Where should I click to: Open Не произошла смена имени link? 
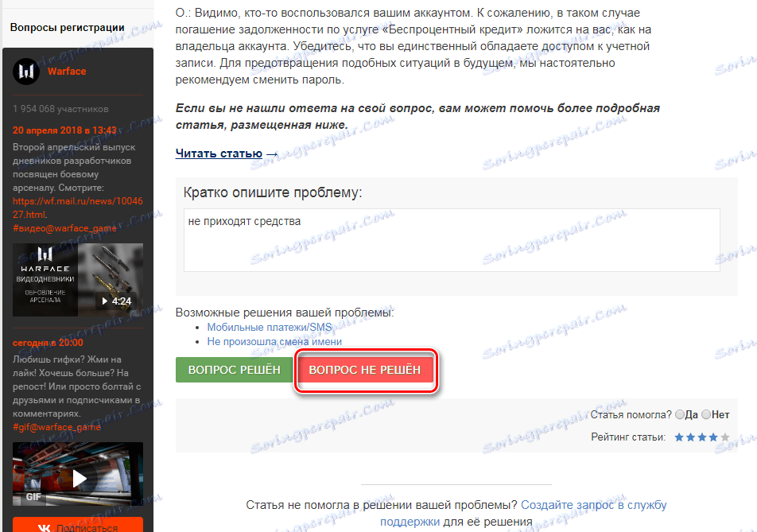point(274,342)
